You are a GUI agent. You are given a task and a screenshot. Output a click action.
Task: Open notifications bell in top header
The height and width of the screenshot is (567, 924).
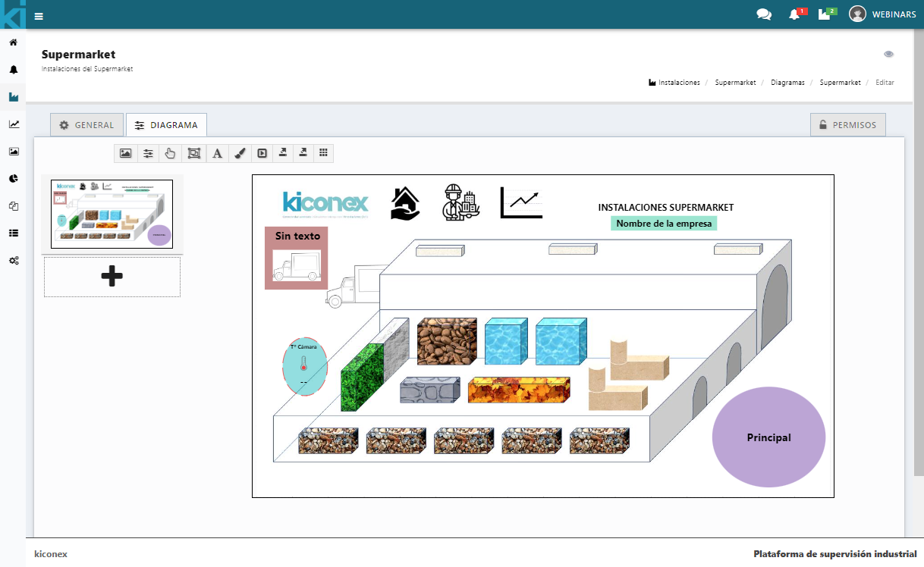coord(794,14)
